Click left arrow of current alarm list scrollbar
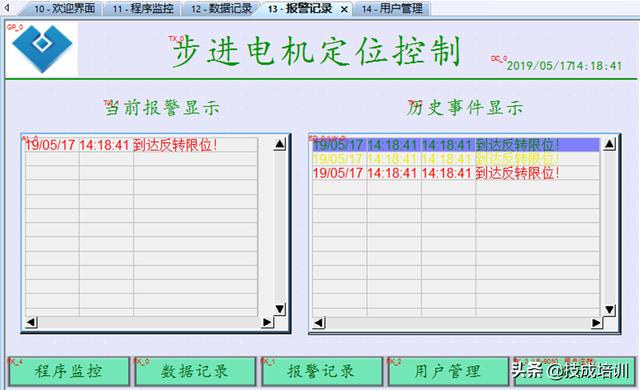Viewport: 640px width, 390px height. [31, 322]
